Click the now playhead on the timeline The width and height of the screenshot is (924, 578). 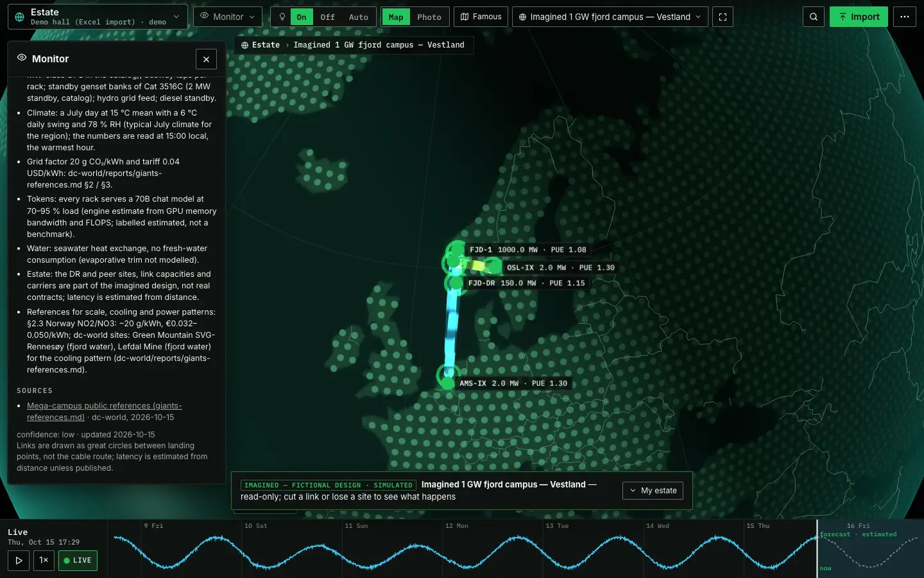tap(817, 548)
